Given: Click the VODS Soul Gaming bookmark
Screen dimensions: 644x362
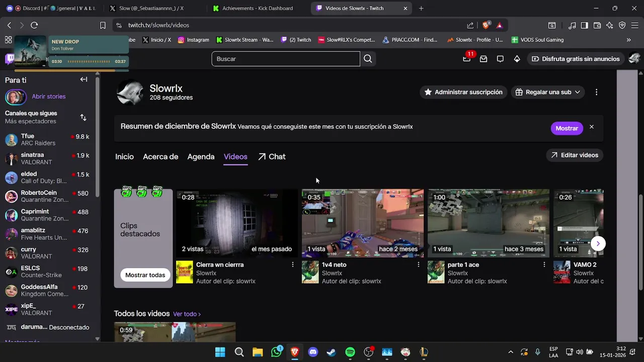Looking at the screenshot, I should [537, 40].
